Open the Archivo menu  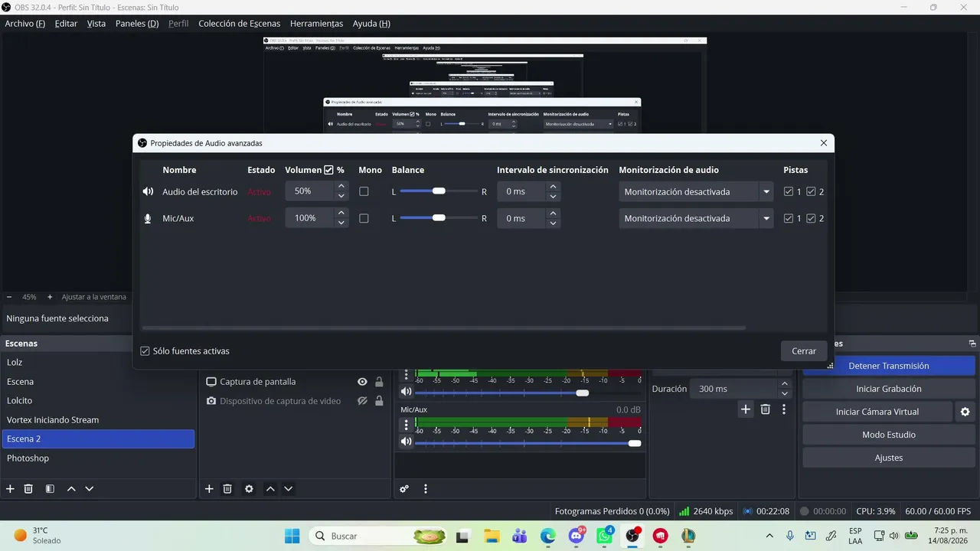pos(25,24)
